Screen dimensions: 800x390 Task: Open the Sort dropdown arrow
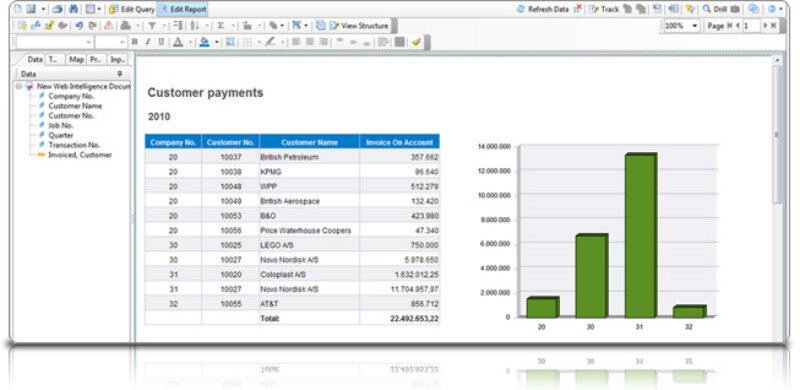pos(207,26)
